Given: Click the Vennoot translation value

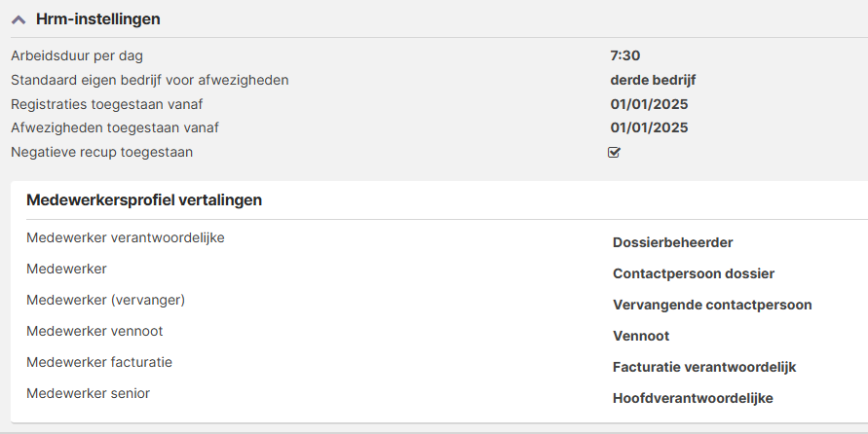Looking at the screenshot, I should click(641, 336).
